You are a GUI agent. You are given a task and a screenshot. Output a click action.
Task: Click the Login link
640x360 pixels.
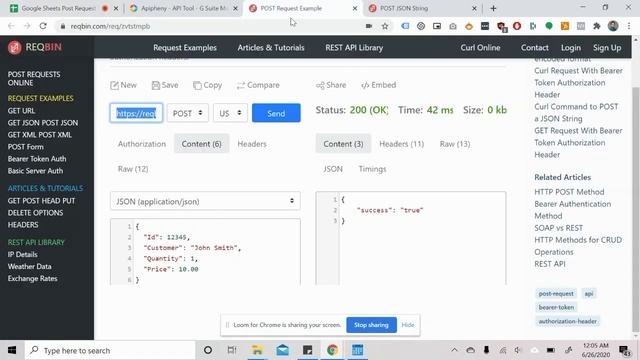click(x=571, y=48)
